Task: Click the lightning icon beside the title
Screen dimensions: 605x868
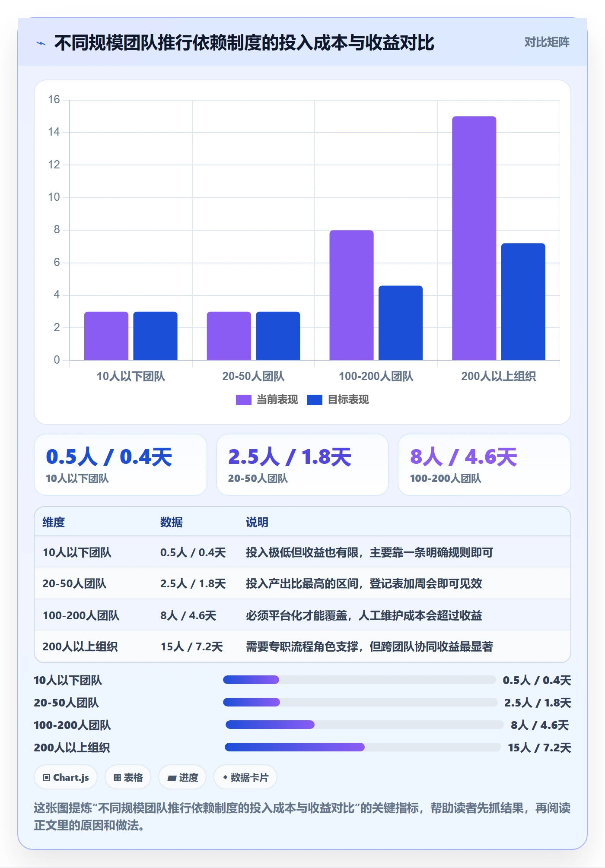Action: [x=41, y=43]
